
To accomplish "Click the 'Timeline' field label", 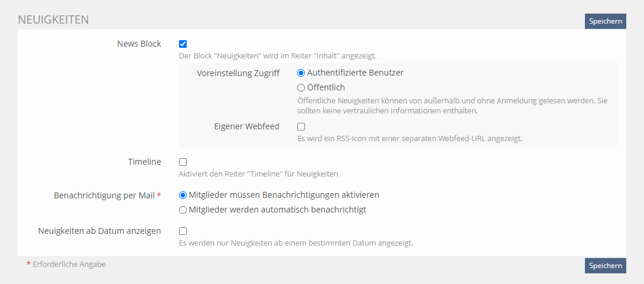I will click(x=144, y=162).
